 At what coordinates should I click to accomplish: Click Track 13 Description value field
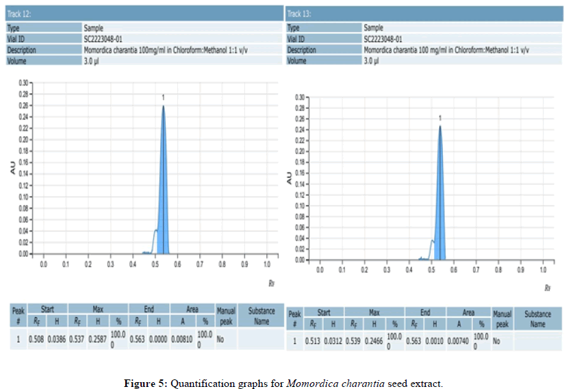tap(446, 50)
